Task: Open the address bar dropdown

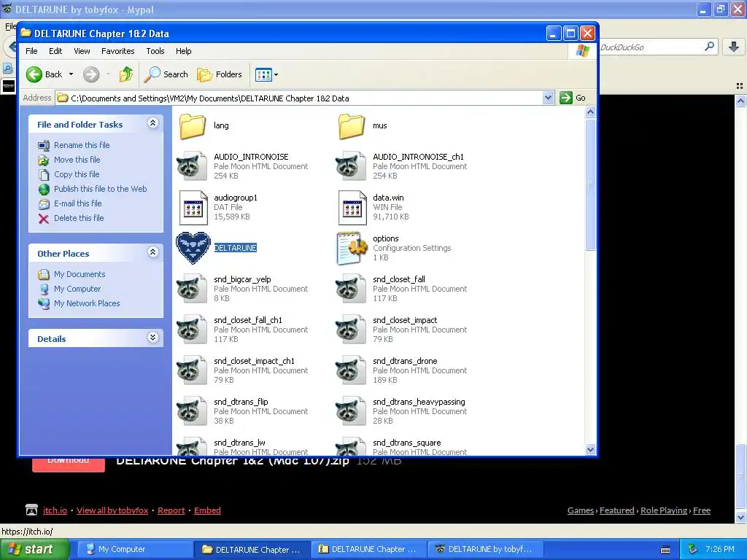Action: [x=548, y=98]
